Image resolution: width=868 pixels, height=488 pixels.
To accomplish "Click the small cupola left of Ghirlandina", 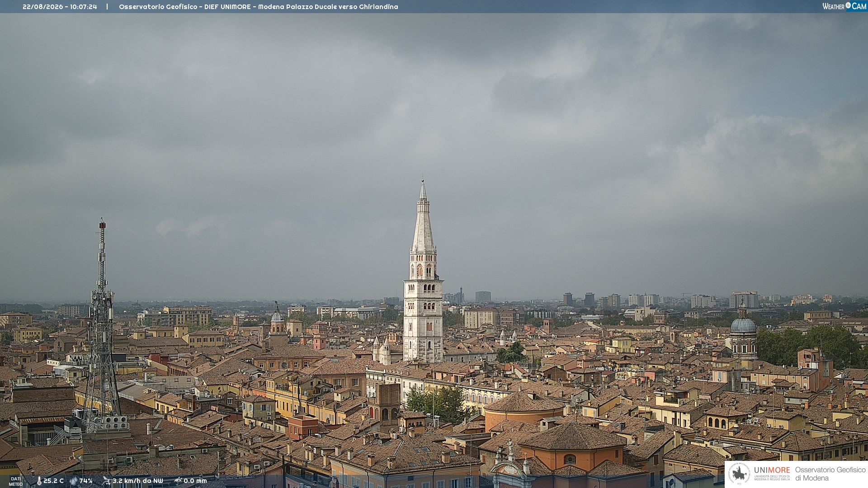I will coord(277,316).
